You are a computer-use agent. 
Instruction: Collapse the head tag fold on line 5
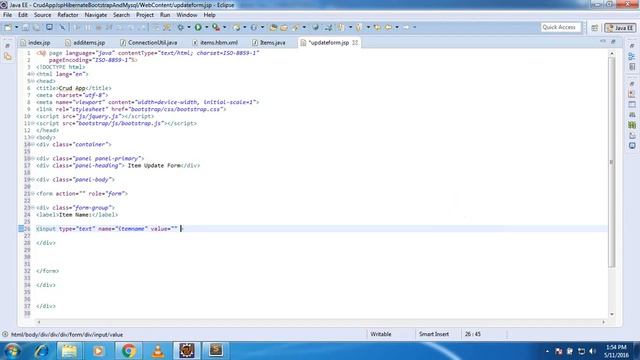point(33,81)
